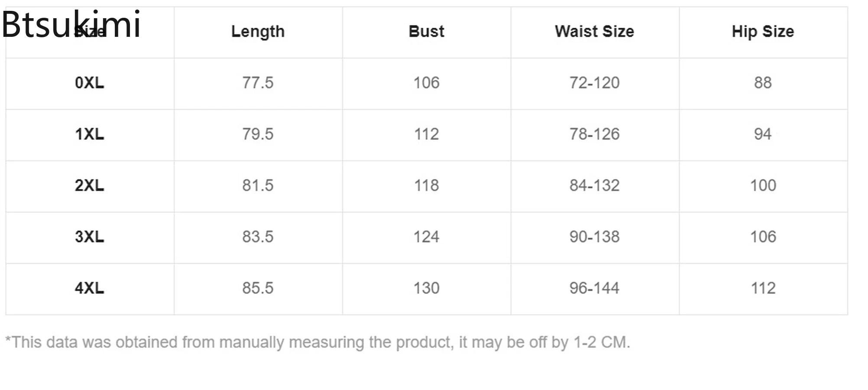Click the 72-120 waist size cell
This screenshot has width=868, height=390.
coord(594,83)
